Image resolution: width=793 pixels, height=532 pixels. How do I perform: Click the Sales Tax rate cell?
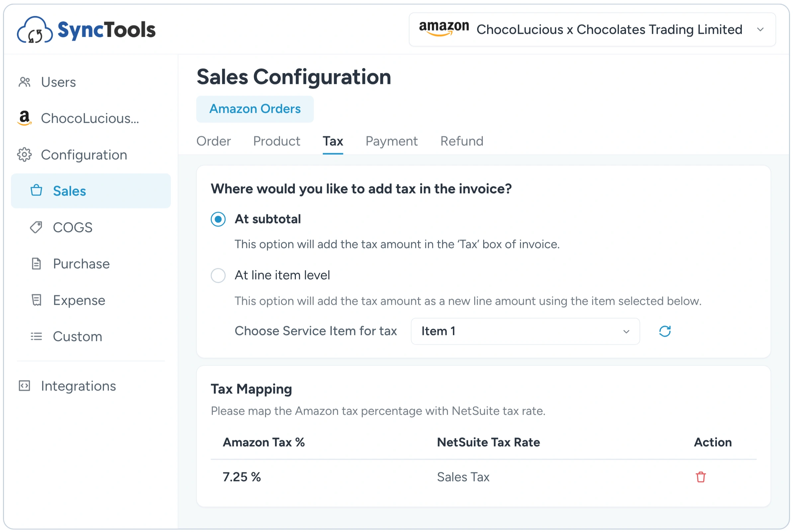click(463, 477)
